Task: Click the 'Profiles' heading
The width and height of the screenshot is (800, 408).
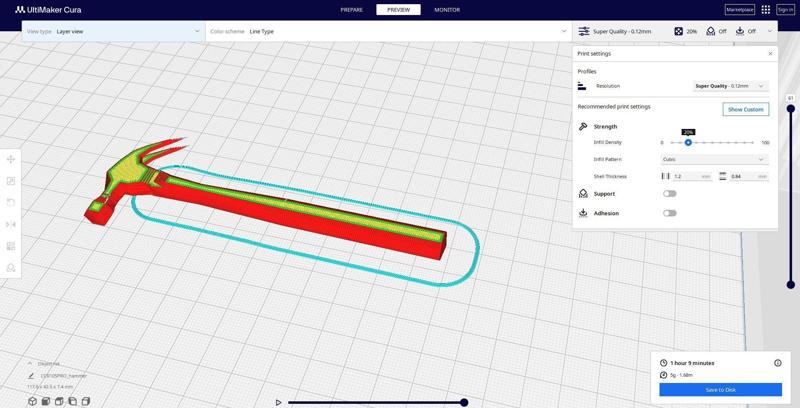Action: coord(587,71)
